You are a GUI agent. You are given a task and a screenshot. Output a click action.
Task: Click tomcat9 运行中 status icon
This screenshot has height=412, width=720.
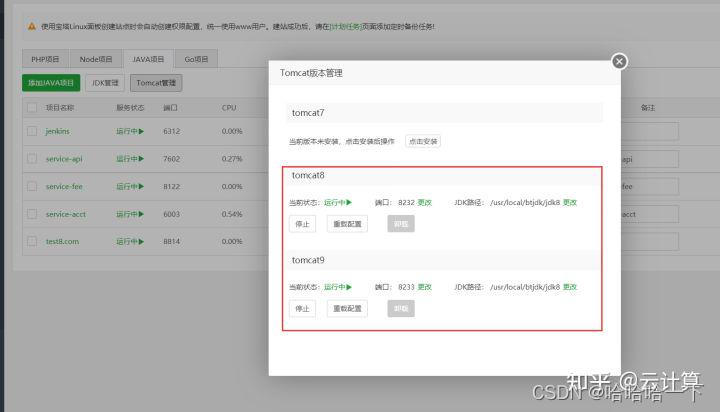(x=349, y=287)
